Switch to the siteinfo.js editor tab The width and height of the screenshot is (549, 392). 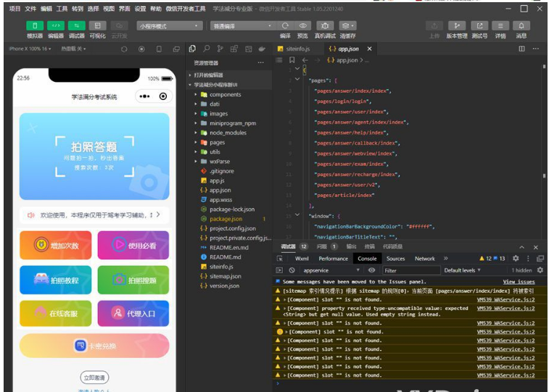[x=297, y=49]
